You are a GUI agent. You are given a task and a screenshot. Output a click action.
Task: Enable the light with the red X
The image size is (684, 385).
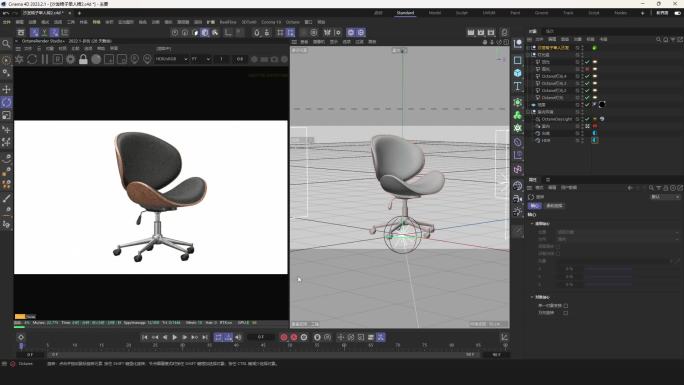[587, 69]
